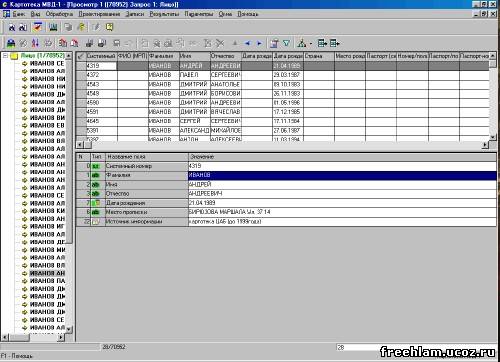Click the first table export arrow icon
500x362 pixels.
322,43
